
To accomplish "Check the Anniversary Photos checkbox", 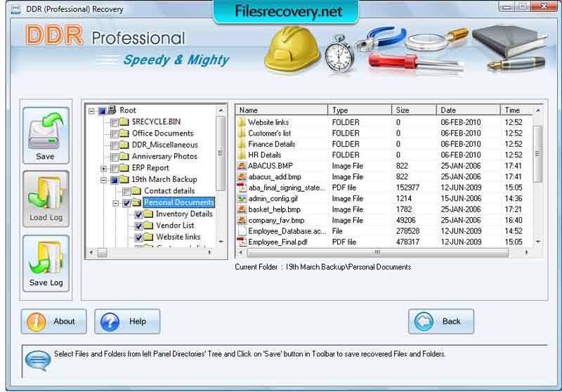I will click(x=115, y=157).
